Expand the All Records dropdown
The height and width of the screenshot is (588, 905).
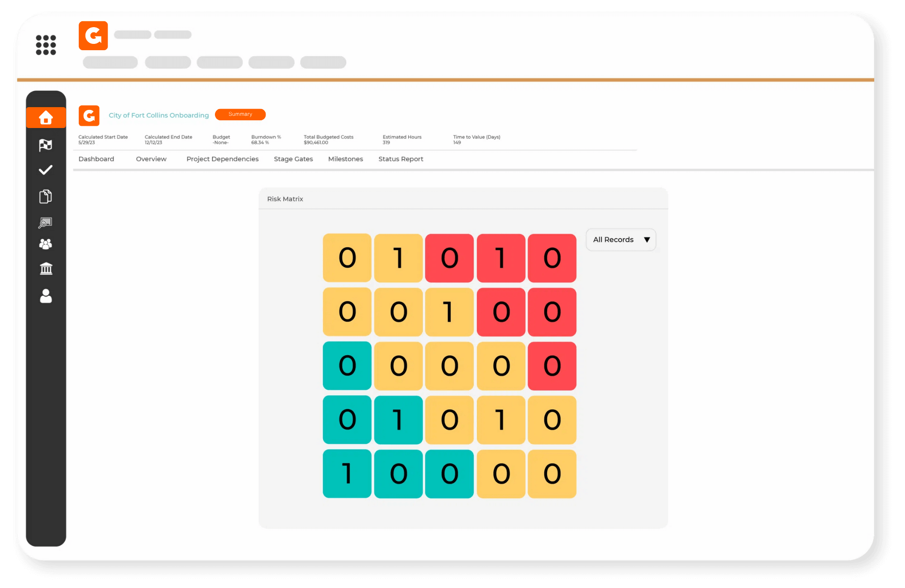point(621,240)
